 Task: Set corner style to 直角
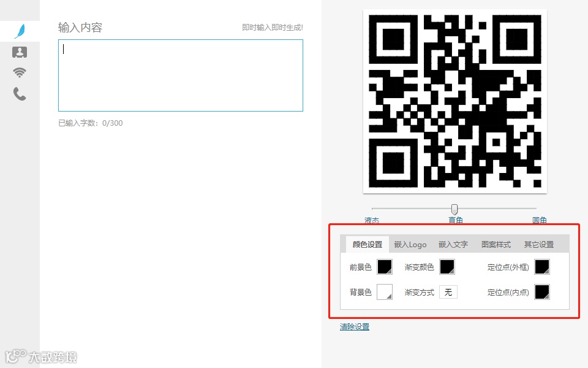(x=455, y=220)
